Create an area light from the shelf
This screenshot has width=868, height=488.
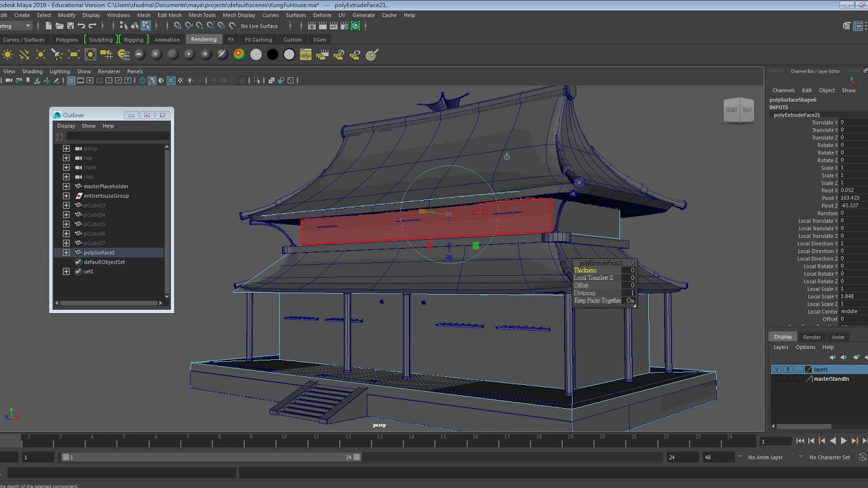[x=74, y=55]
